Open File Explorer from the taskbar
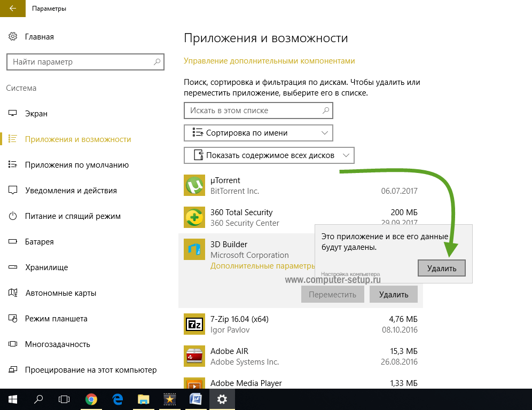 [144, 399]
